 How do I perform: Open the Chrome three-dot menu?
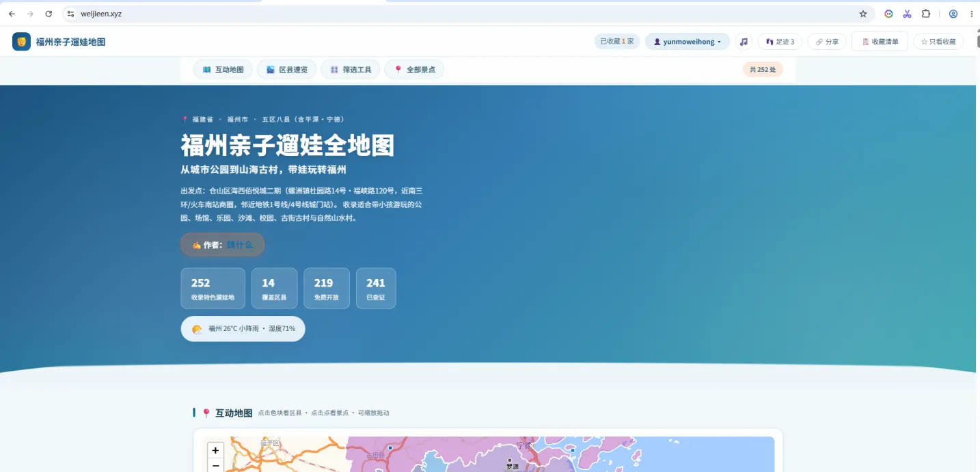972,14
